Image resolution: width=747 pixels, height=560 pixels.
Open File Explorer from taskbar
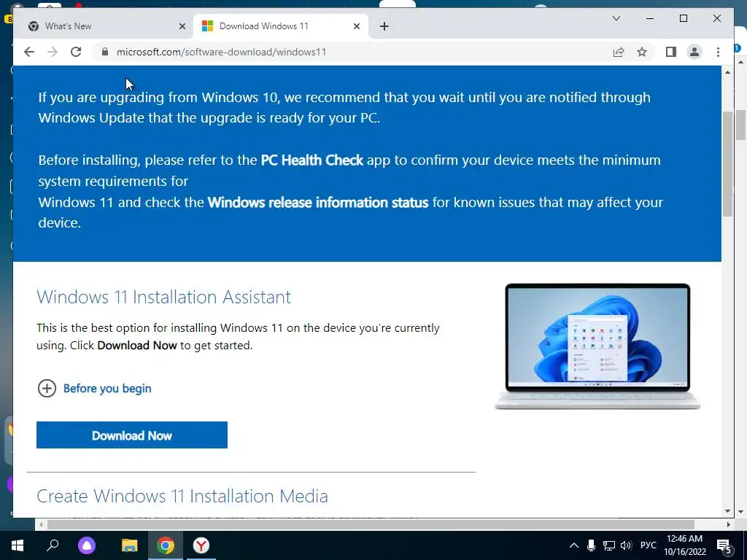(x=129, y=545)
